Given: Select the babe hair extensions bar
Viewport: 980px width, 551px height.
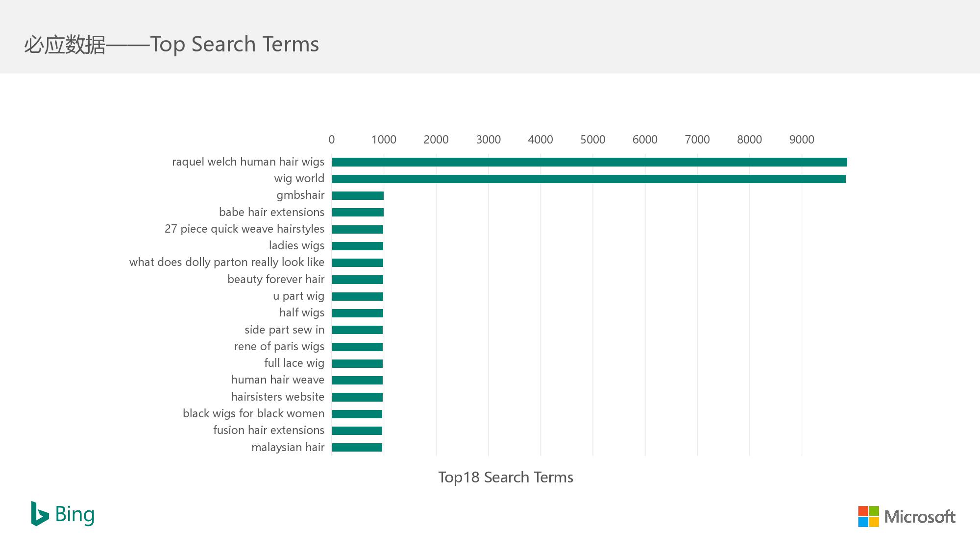Looking at the screenshot, I should click(358, 213).
